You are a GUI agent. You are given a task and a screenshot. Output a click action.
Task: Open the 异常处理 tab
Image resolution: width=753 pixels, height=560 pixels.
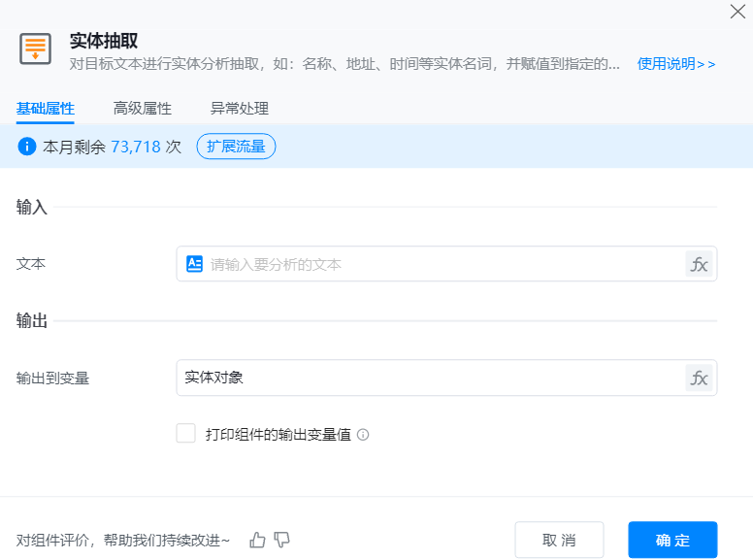[240, 109]
